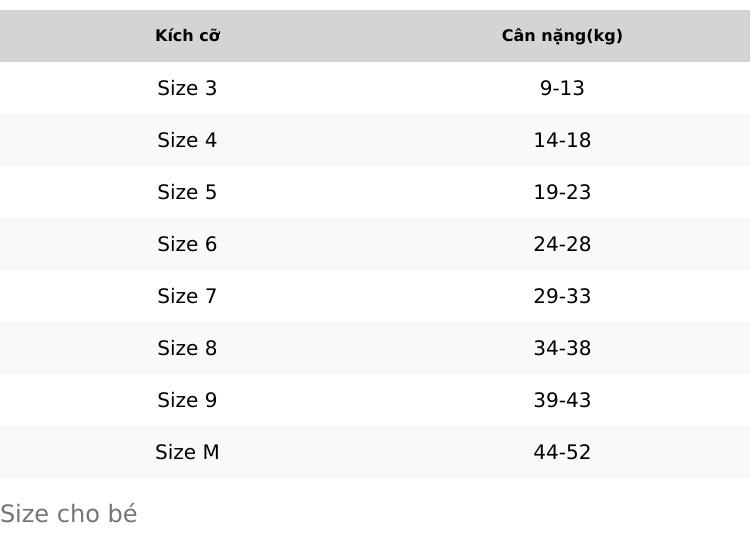
Task: Select the Size 8 cell
Action: pyautogui.click(x=188, y=348)
